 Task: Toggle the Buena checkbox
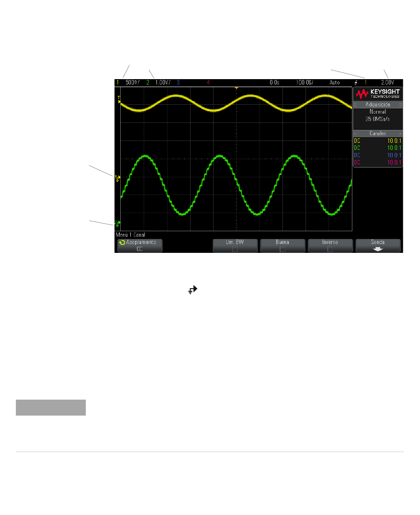(x=283, y=249)
